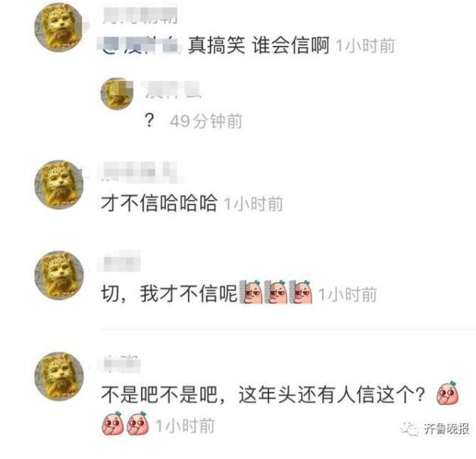The height and width of the screenshot is (459, 476).
Task: Tap third smirking emoji before '1小时前'
Action: coord(301,292)
